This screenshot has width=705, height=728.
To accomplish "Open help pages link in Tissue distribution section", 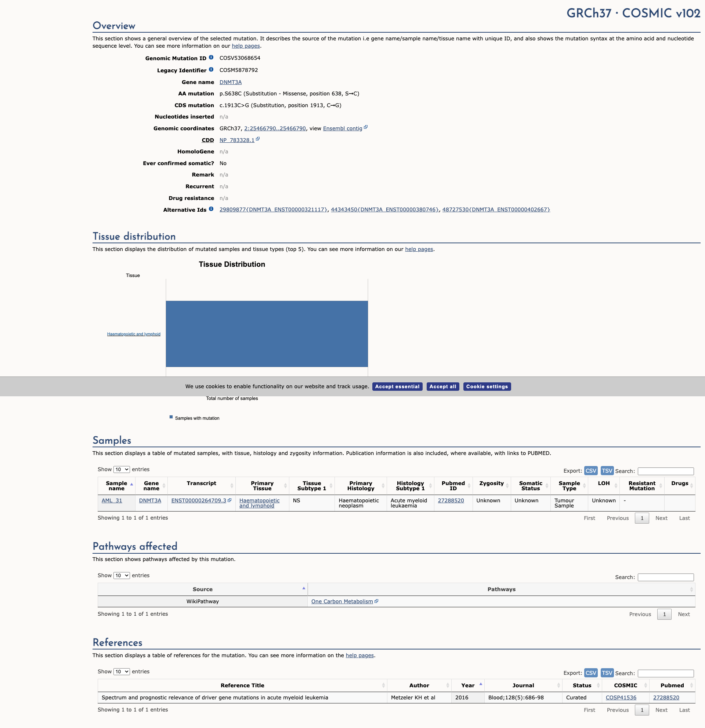I will [419, 249].
